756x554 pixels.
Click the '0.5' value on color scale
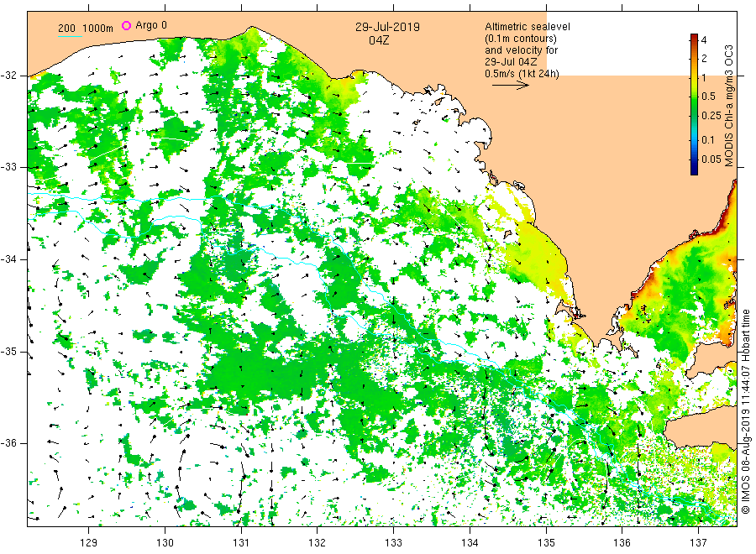(708, 97)
